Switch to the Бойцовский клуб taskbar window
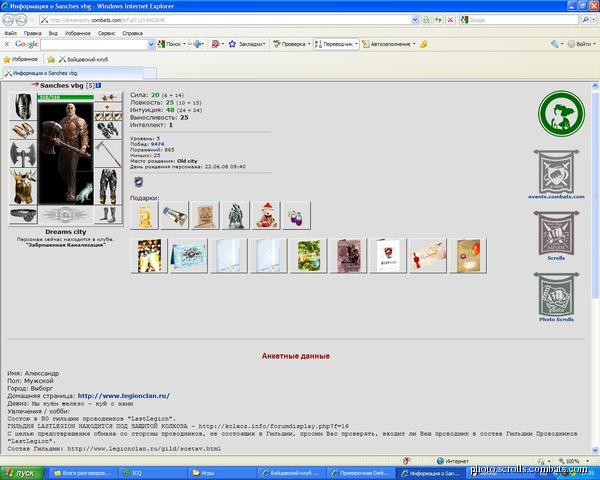The width and height of the screenshot is (600, 480). [290, 473]
